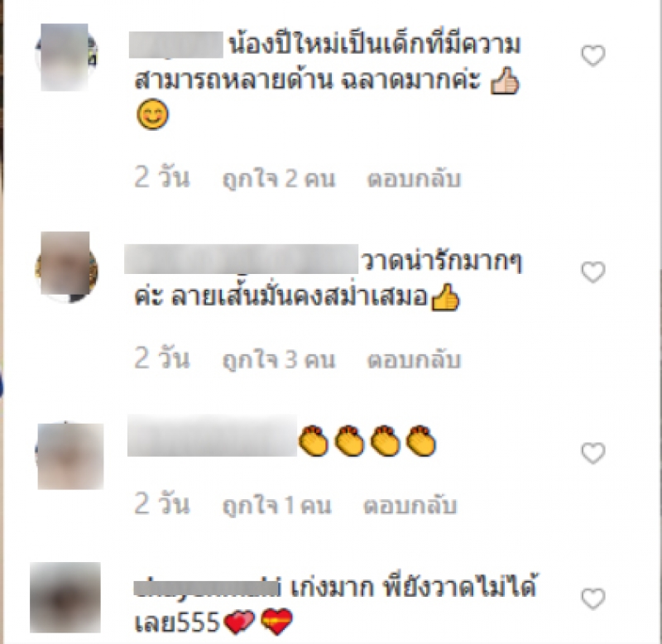View avatar of the clapping emoji commenter
The image size is (662, 644).
[70, 456]
